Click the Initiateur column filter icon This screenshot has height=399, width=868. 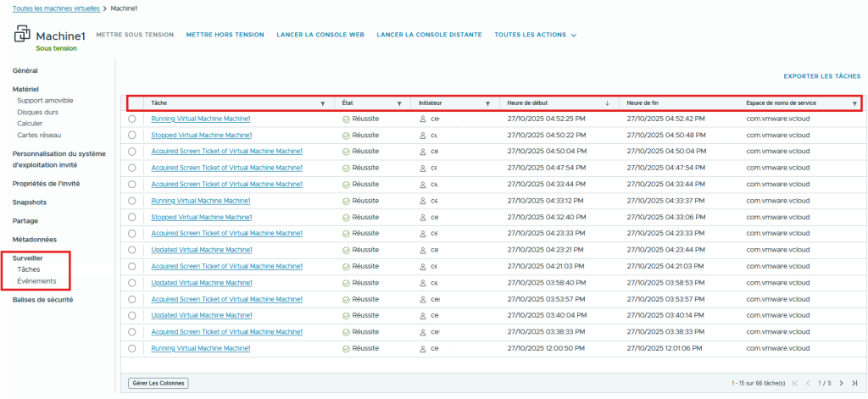pos(487,103)
